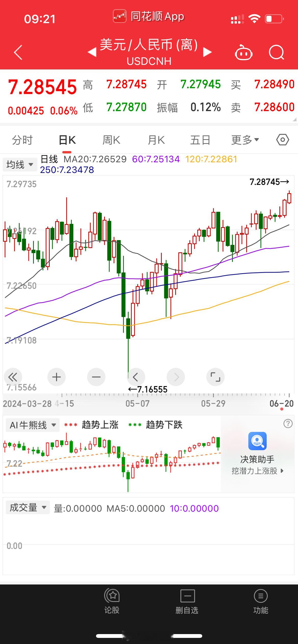Tap the 0.06% change percentage
298x644 pixels.
point(64,111)
